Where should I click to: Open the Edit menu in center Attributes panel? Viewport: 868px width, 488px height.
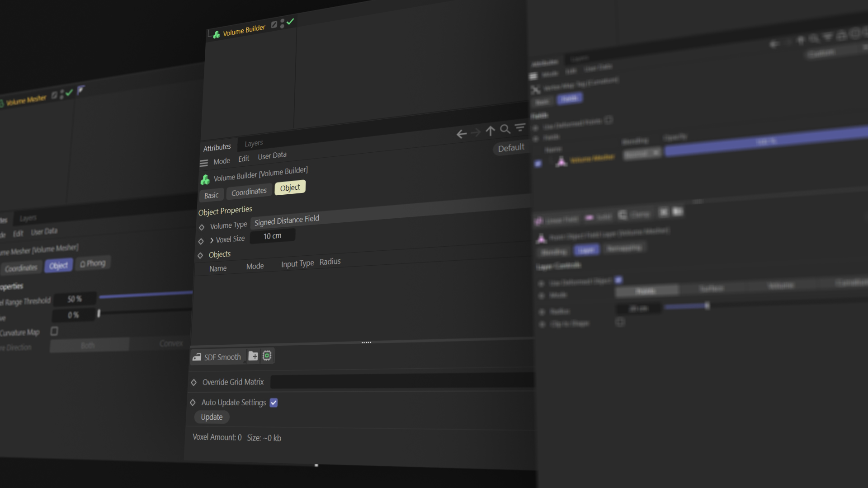(x=244, y=159)
